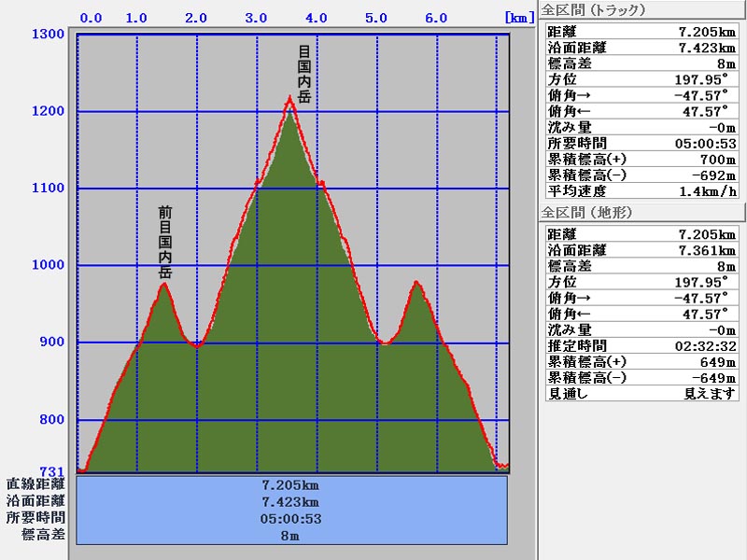Click the 直線距離 label below the chart

pos(35,484)
